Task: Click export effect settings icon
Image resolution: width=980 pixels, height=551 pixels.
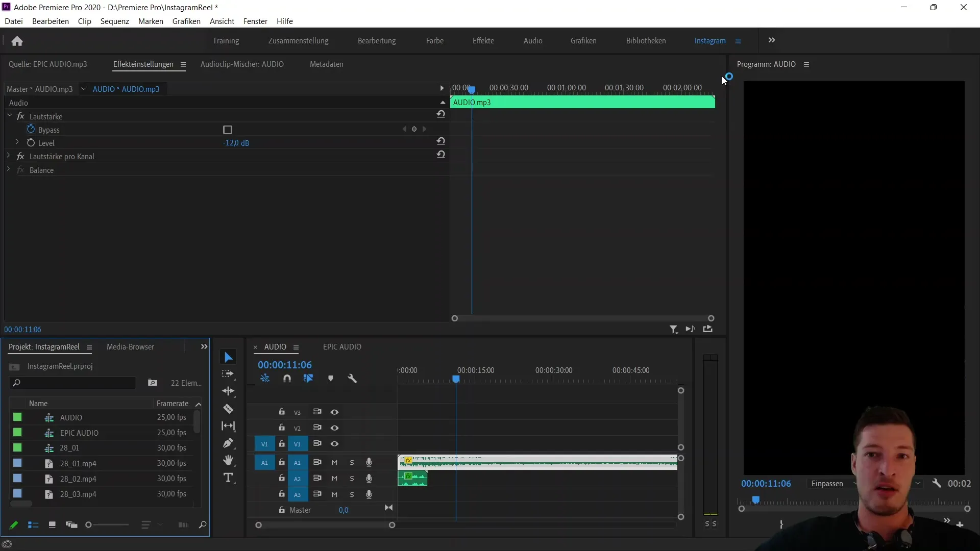Action: click(x=708, y=329)
